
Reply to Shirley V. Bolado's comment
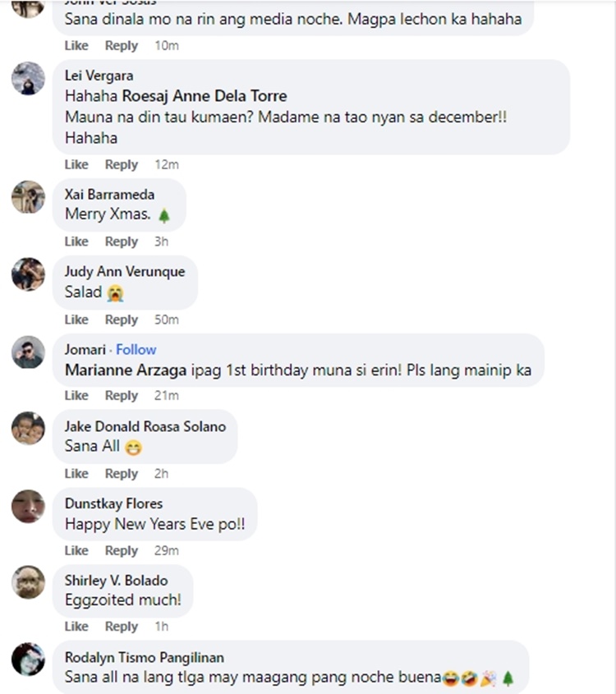click(x=122, y=627)
